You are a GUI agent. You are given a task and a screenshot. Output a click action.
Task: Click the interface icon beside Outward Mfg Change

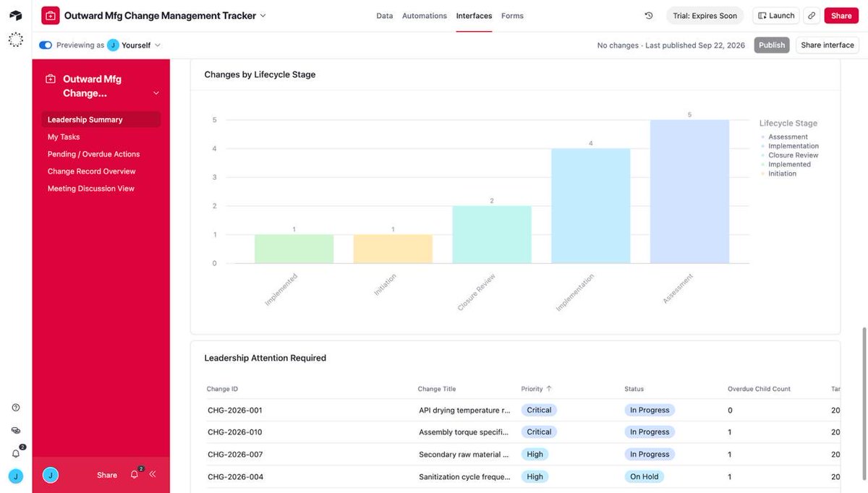pyautogui.click(x=51, y=80)
